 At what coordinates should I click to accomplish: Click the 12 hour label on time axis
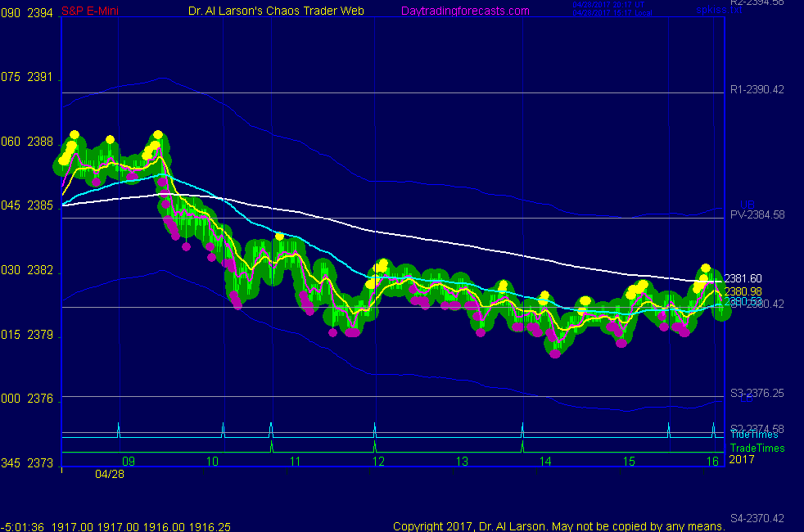coord(378,462)
